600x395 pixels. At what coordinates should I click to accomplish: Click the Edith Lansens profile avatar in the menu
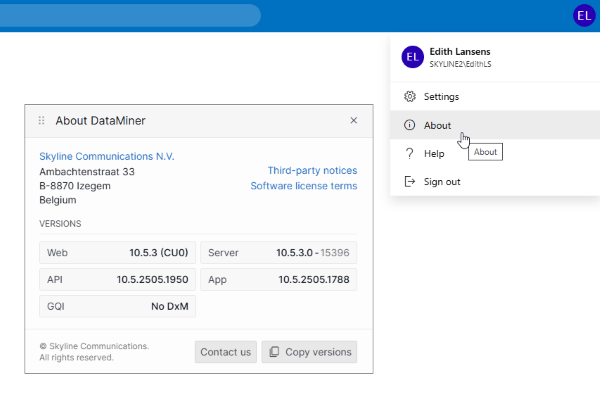(x=412, y=57)
